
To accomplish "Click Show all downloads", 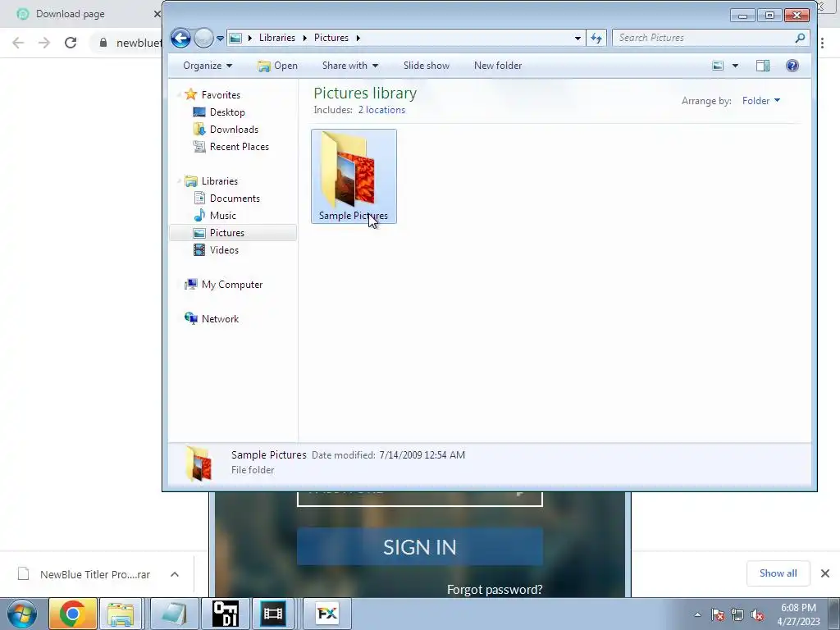I will click(778, 573).
